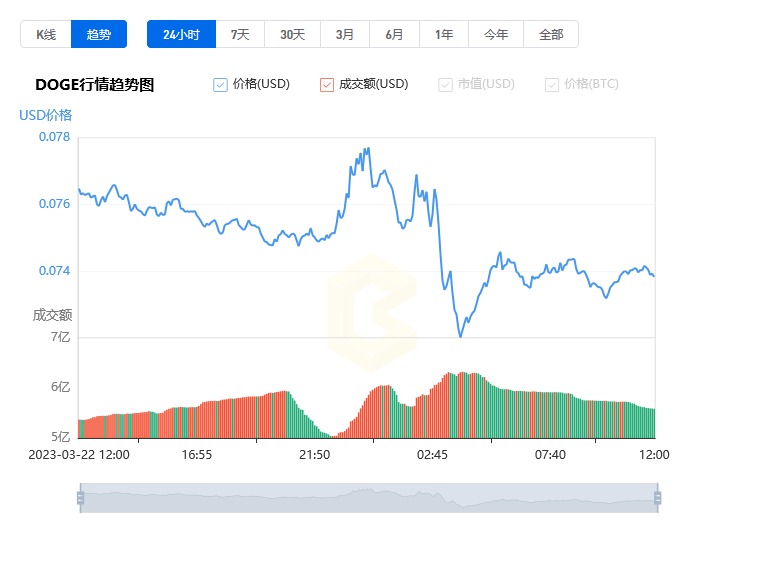Select the 趋势 trend view tab
This screenshot has width=780, height=563.
coord(99,34)
